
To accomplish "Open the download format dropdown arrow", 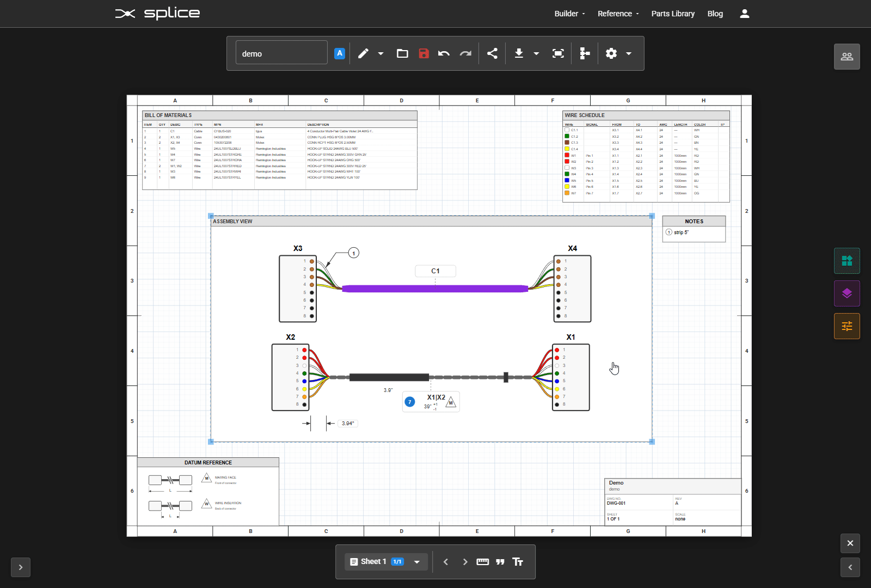I will coord(537,53).
